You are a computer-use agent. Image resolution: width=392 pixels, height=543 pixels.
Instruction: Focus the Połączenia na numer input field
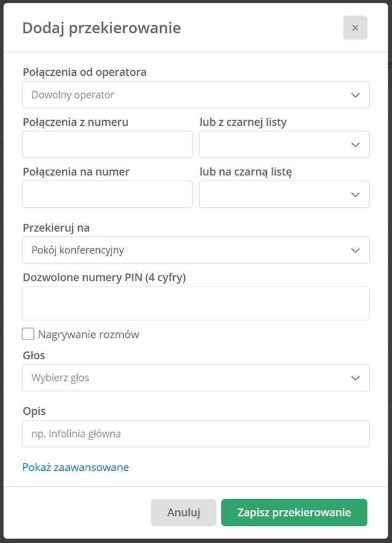tap(107, 194)
